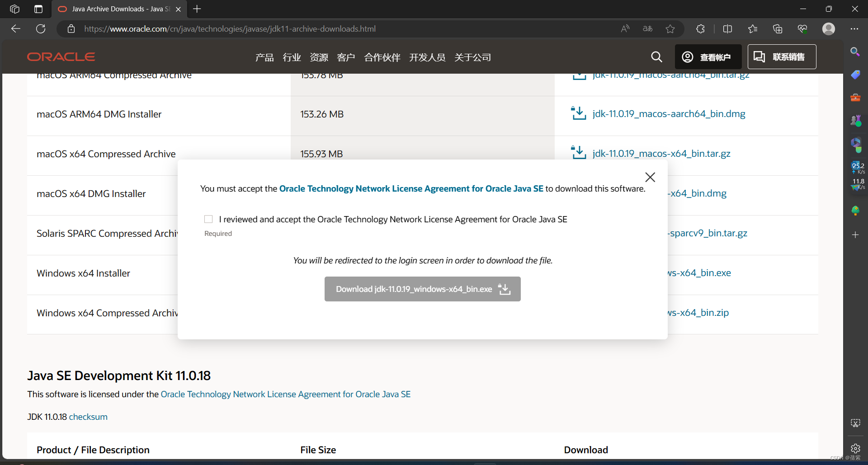Toggle split screen view
The height and width of the screenshot is (465, 868).
click(727, 29)
